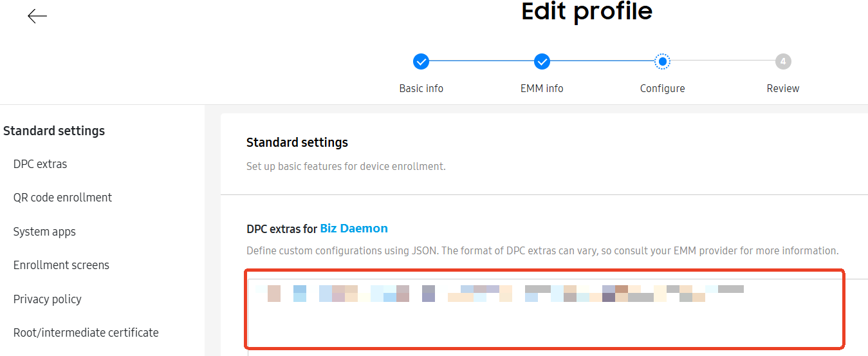This screenshot has height=356, width=868.
Task: Open the Privacy policy section
Action: point(47,299)
